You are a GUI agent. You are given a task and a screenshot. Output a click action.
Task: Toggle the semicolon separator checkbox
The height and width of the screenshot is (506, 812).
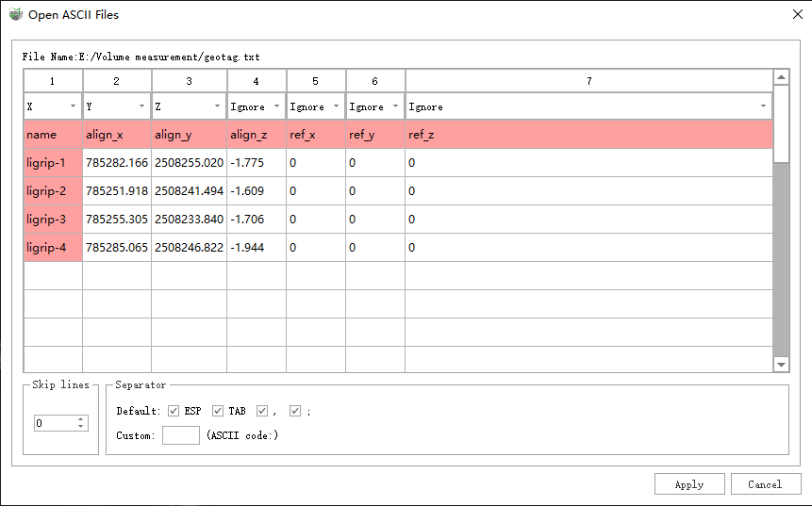pyautogui.click(x=295, y=411)
